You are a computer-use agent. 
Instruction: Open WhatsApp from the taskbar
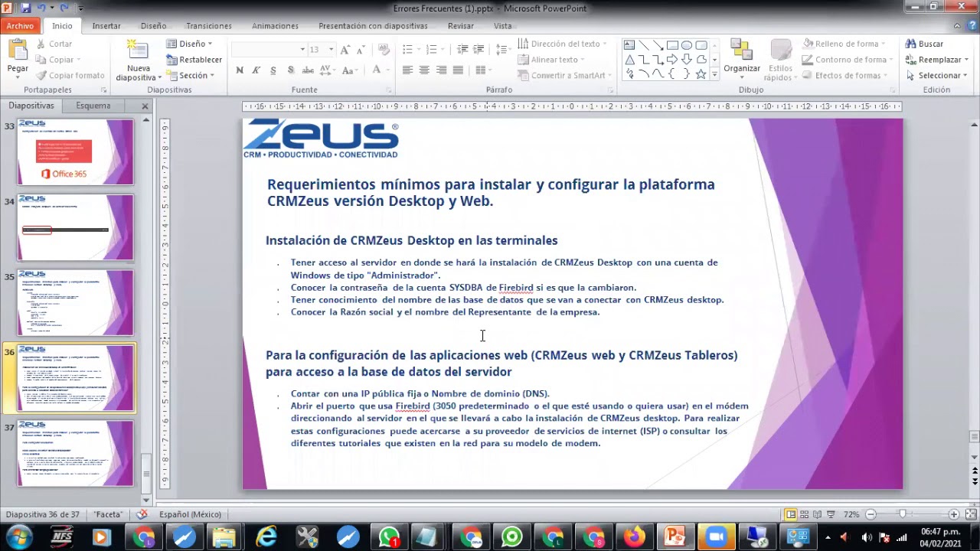(x=389, y=537)
